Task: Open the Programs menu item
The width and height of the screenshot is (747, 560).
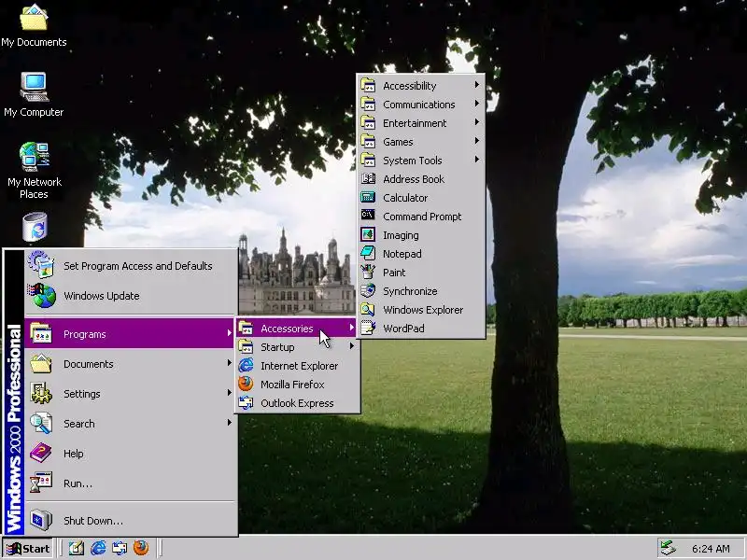Action: point(130,334)
